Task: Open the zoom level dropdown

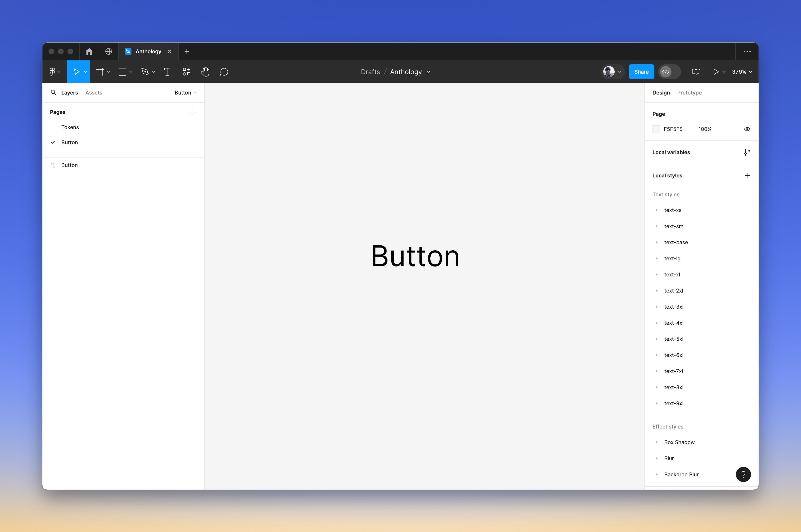Action: pyautogui.click(x=742, y=72)
